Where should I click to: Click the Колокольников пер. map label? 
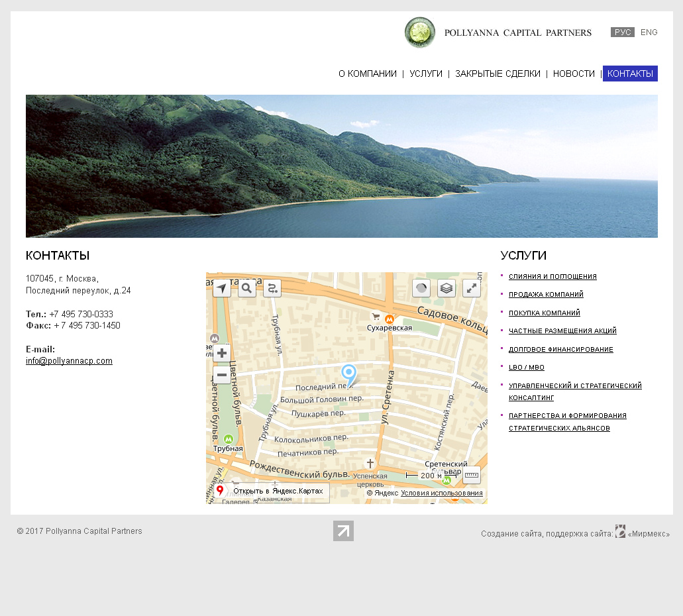point(311,438)
